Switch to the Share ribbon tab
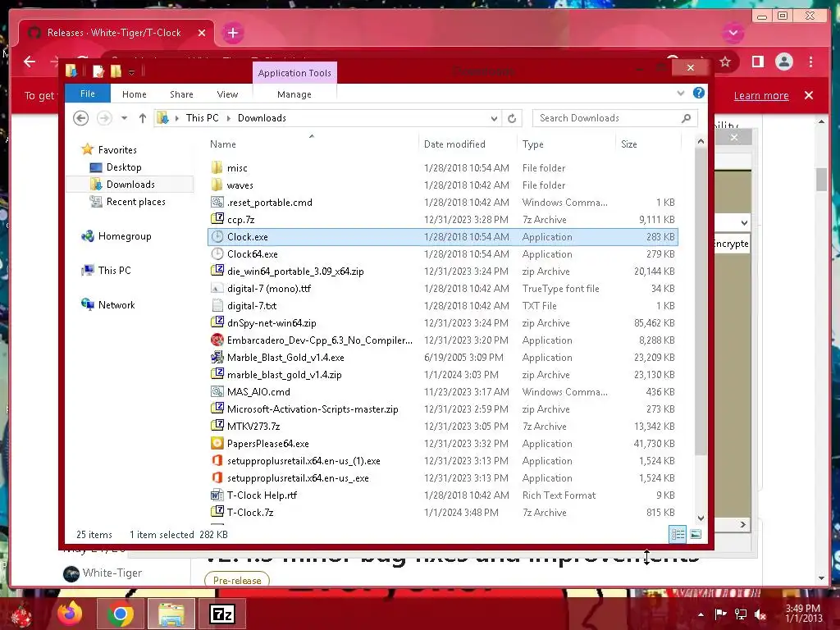The height and width of the screenshot is (630, 840). (181, 94)
